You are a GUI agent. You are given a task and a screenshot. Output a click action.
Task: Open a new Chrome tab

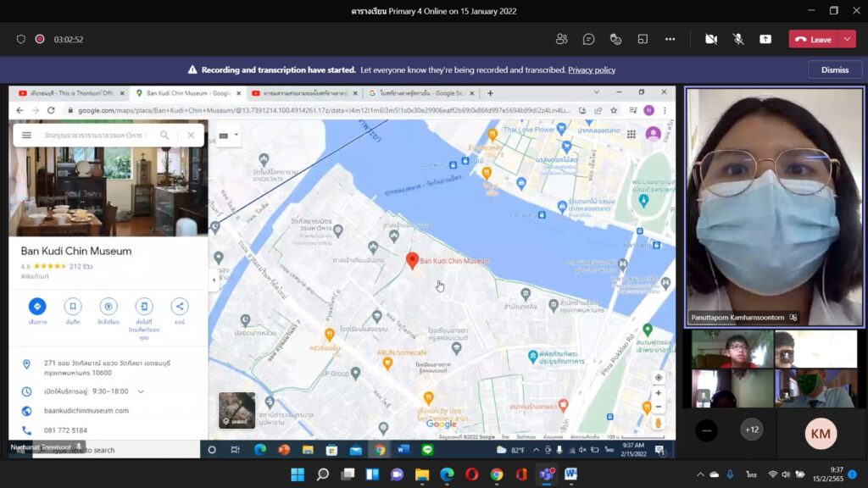pyautogui.click(x=490, y=93)
